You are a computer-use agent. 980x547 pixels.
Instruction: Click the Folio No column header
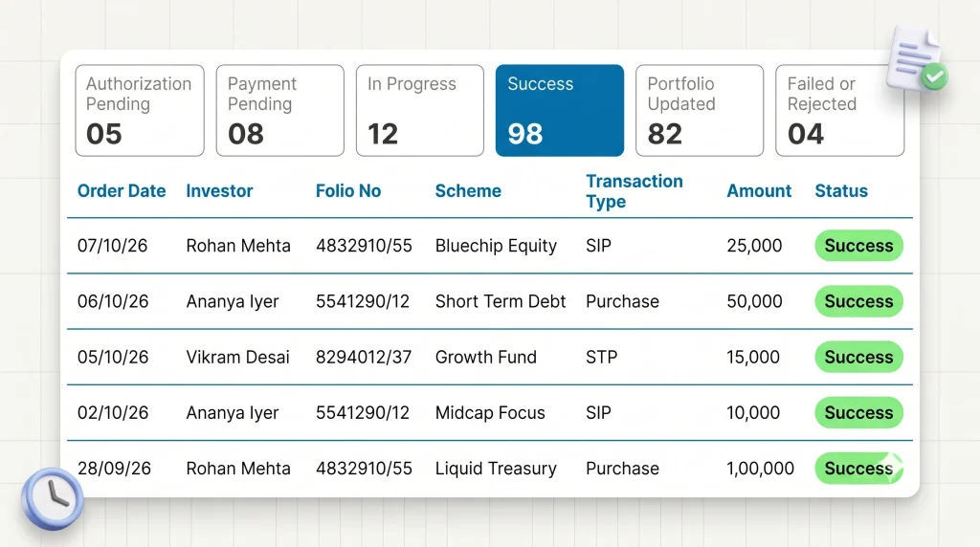(x=348, y=191)
